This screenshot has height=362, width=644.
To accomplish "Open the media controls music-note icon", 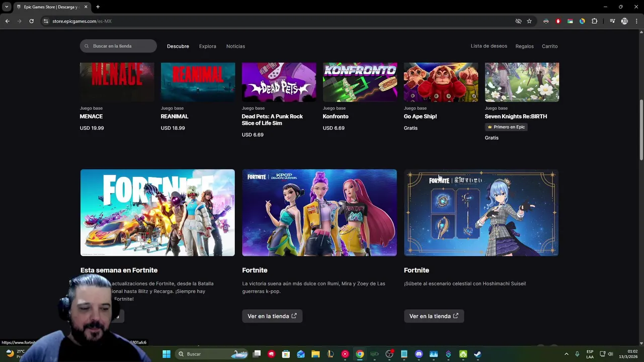I will click(x=612, y=21).
